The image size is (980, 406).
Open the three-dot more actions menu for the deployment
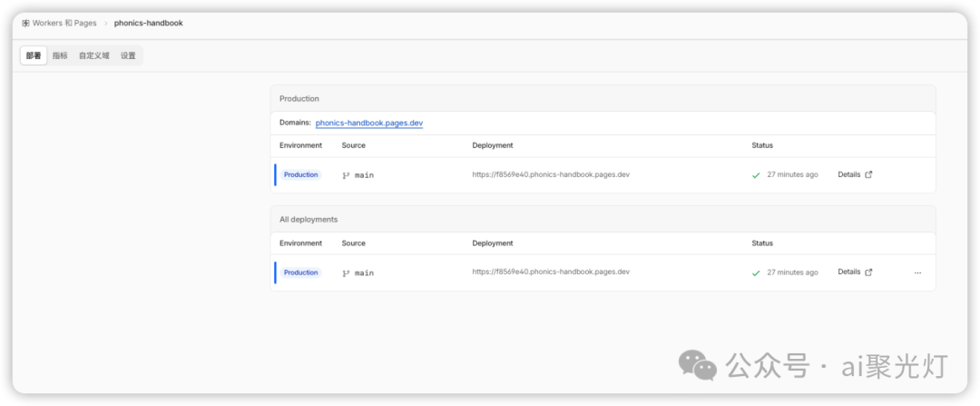(x=917, y=272)
